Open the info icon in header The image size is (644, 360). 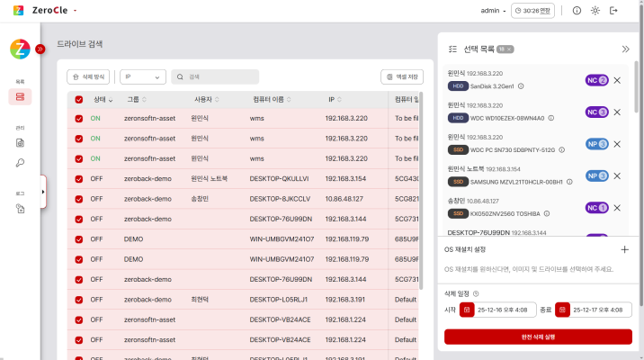pos(577,11)
